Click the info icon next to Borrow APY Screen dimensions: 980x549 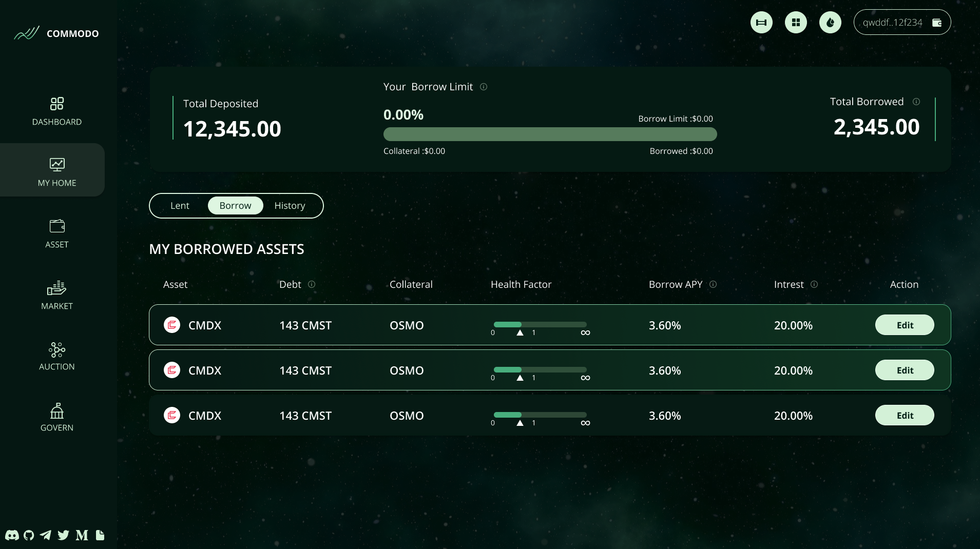[713, 284]
